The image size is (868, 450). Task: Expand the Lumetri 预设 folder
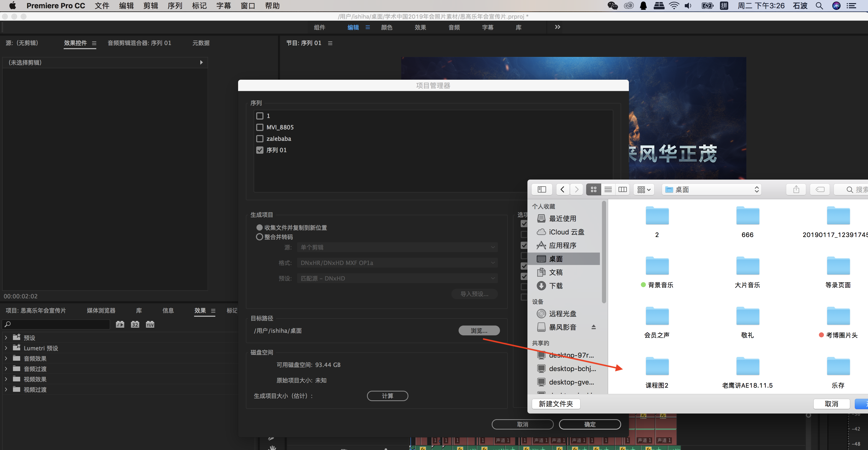pos(6,348)
